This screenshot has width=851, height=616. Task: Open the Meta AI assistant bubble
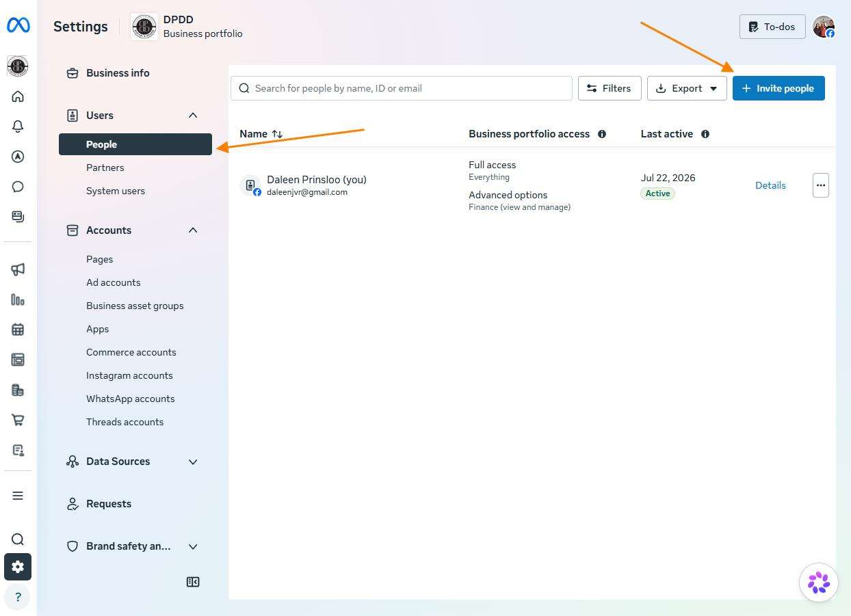point(819,582)
